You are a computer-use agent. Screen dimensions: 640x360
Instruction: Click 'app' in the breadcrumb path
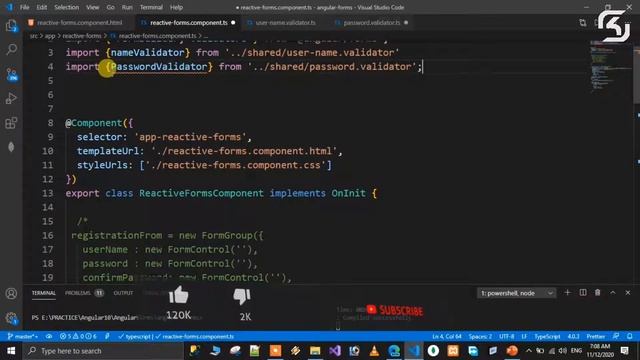click(50, 36)
